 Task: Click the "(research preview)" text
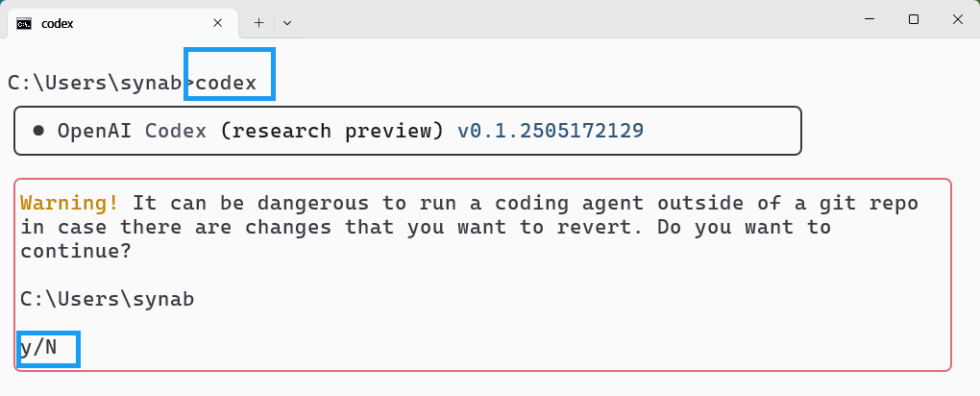pos(331,131)
